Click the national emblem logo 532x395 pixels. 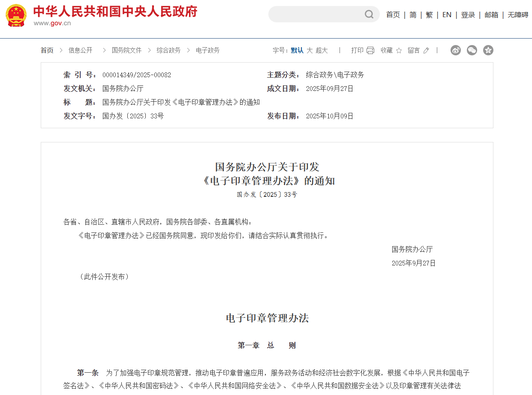click(16, 15)
